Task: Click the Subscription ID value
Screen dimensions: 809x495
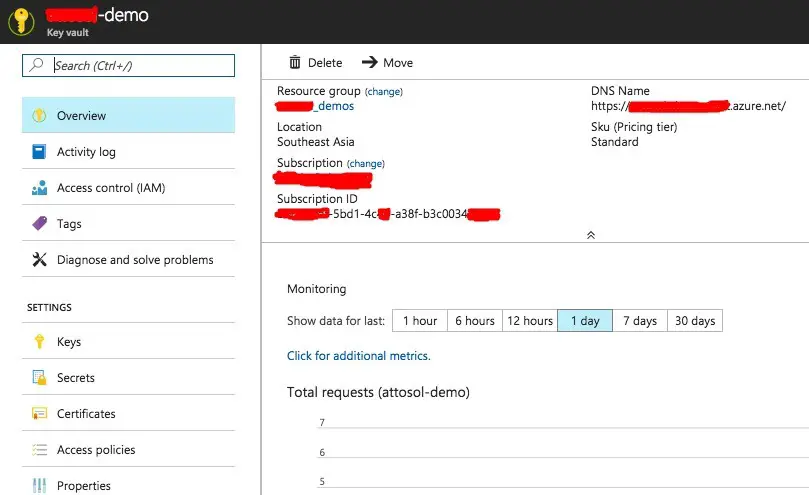Action: click(388, 214)
